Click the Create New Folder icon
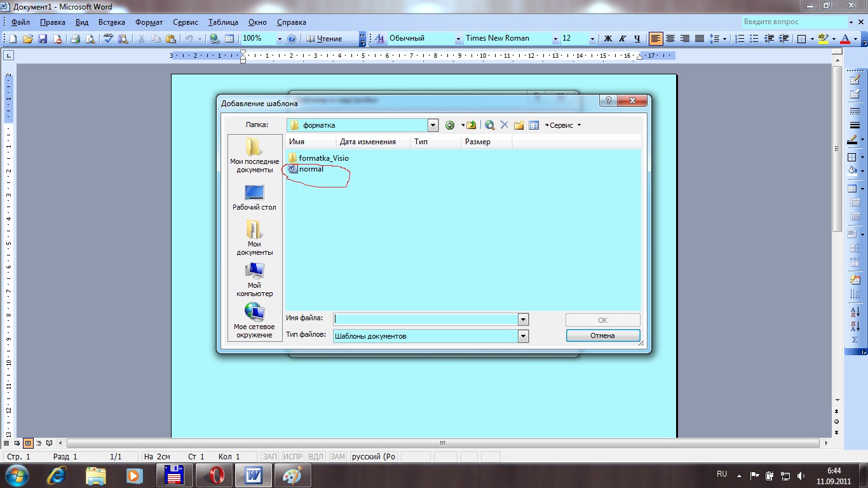This screenshot has height=488, width=868. pos(519,125)
